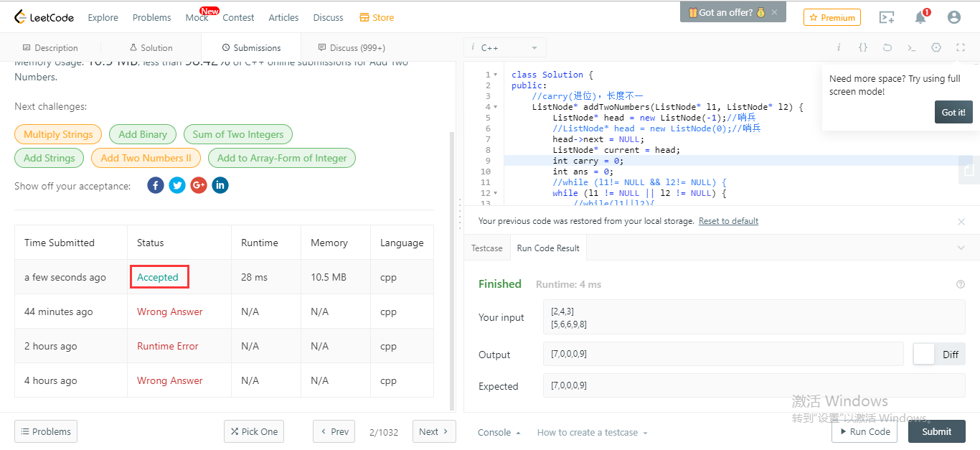The image size is (980, 450).
Task: Open the Add Two Numbers II challenge
Action: 146,158
